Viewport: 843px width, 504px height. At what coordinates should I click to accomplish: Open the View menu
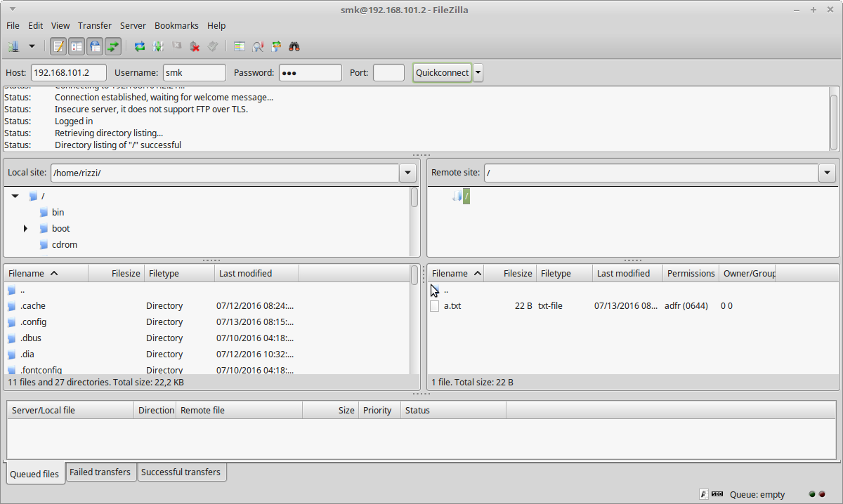click(x=60, y=25)
